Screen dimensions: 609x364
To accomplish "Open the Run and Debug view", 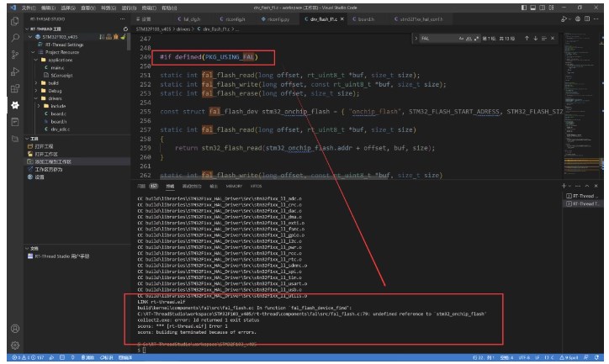I will point(14,71).
